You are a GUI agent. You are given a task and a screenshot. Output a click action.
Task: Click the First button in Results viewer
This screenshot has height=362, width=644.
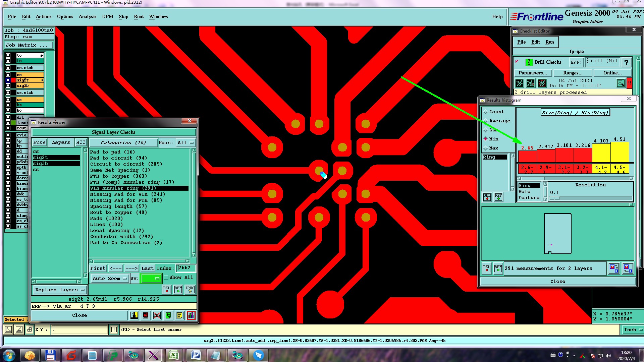point(98,268)
